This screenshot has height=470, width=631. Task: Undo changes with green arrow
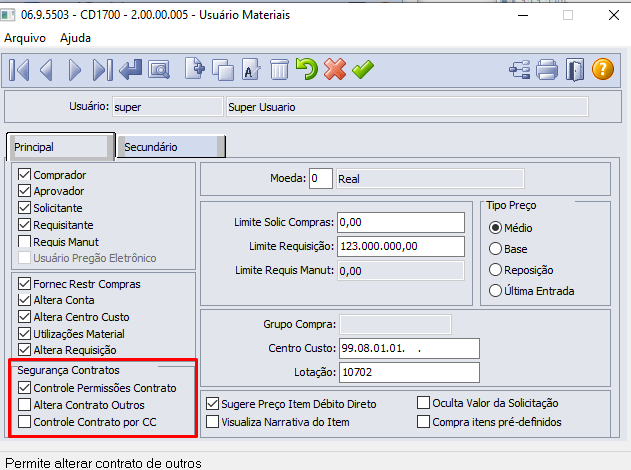[307, 69]
